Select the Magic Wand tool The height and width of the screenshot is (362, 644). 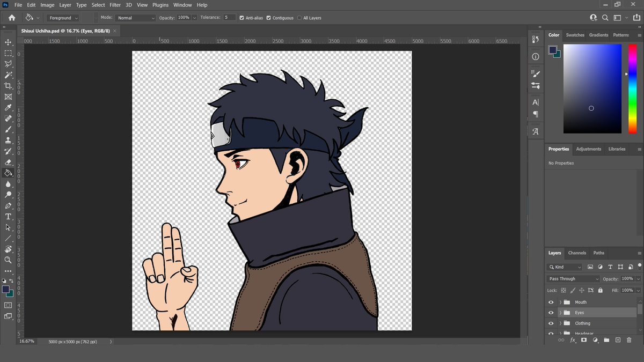tap(8, 75)
